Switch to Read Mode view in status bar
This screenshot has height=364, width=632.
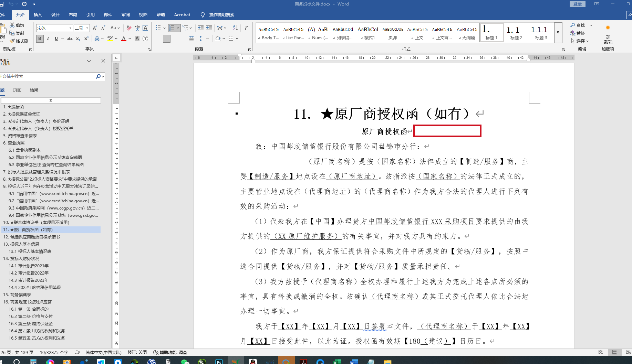coord(601,352)
